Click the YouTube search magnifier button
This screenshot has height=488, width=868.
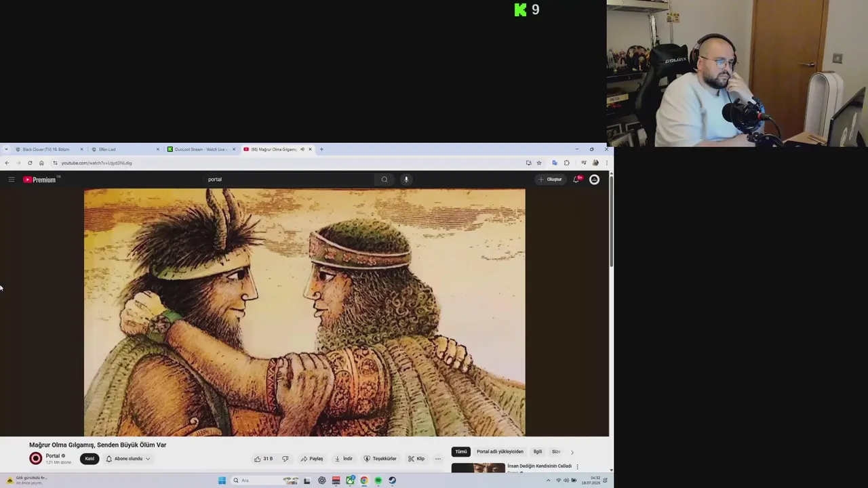(x=384, y=180)
